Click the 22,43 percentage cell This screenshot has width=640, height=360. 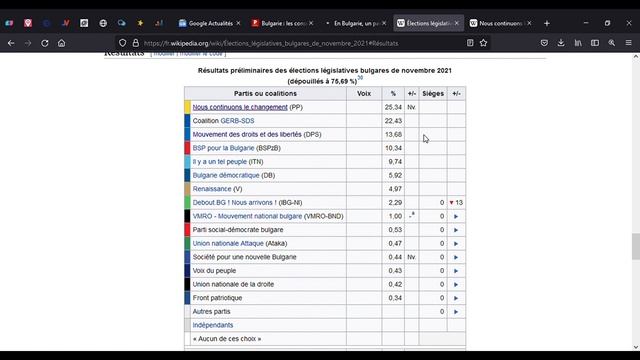click(x=393, y=121)
